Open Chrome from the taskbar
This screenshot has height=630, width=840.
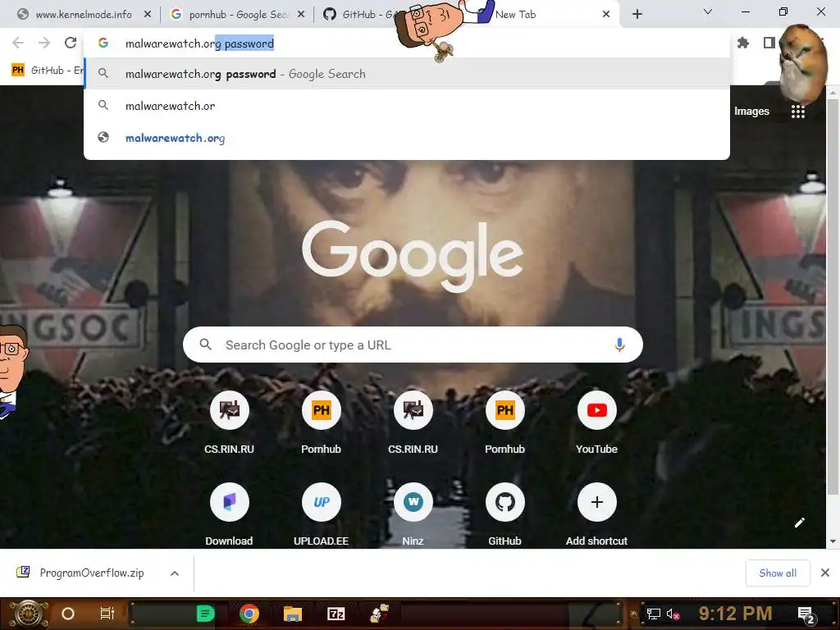pos(249,614)
